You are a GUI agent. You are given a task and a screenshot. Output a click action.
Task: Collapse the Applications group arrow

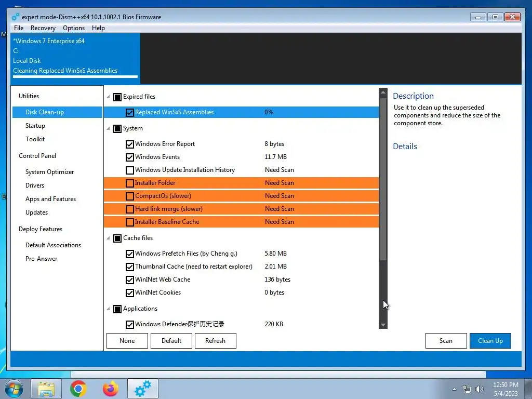pyautogui.click(x=108, y=309)
